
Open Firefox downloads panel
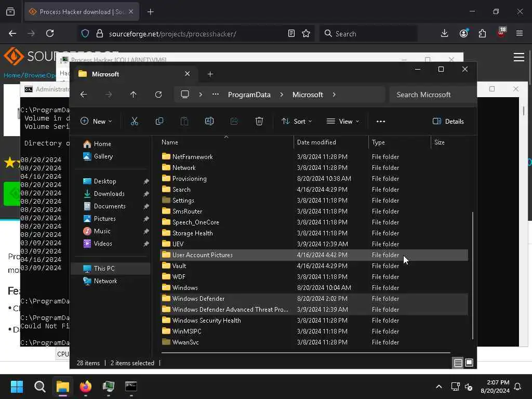pos(445,33)
